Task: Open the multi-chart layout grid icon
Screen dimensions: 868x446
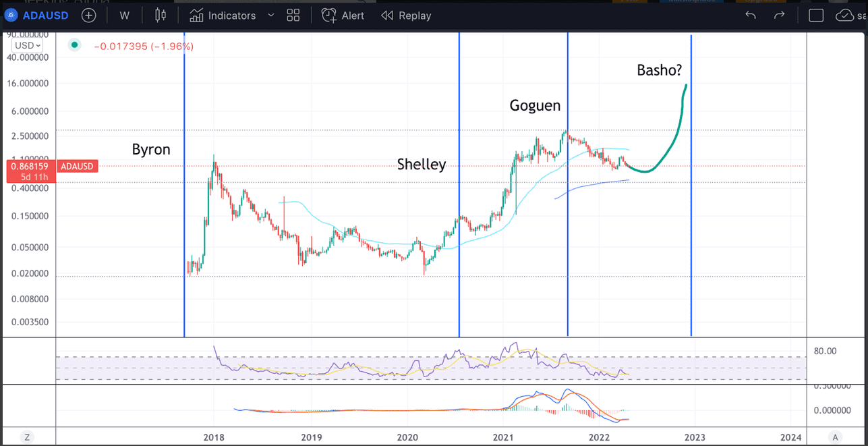Action: 293,15
